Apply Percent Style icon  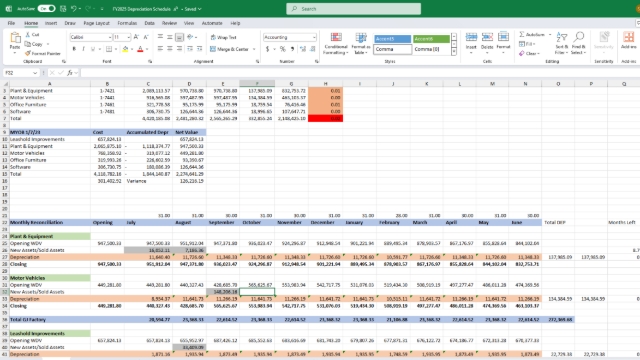coord(282,49)
